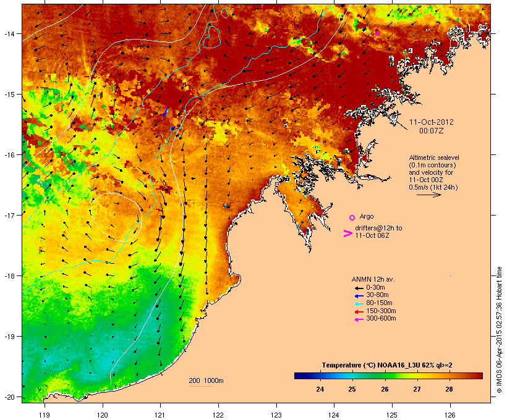This screenshot has width=507, height=420.
Task: Click the longitude axis label 122
Action: (x=218, y=415)
